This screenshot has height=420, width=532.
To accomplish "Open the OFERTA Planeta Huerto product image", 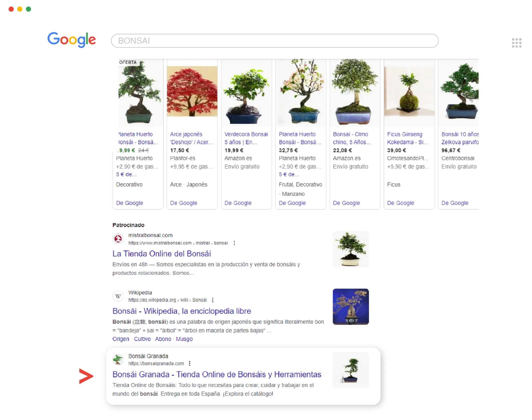I will click(x=141, y=93).
